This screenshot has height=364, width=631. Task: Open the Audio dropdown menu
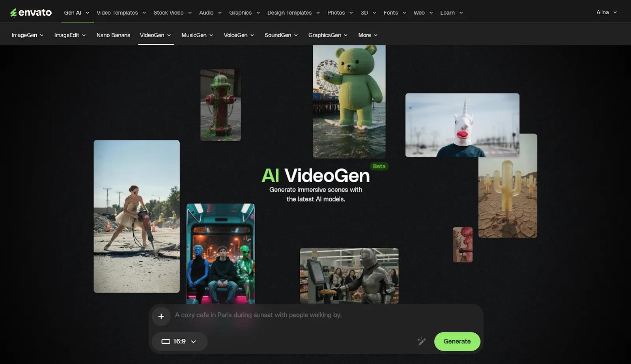pyautogui.click(x=210, y=13)
